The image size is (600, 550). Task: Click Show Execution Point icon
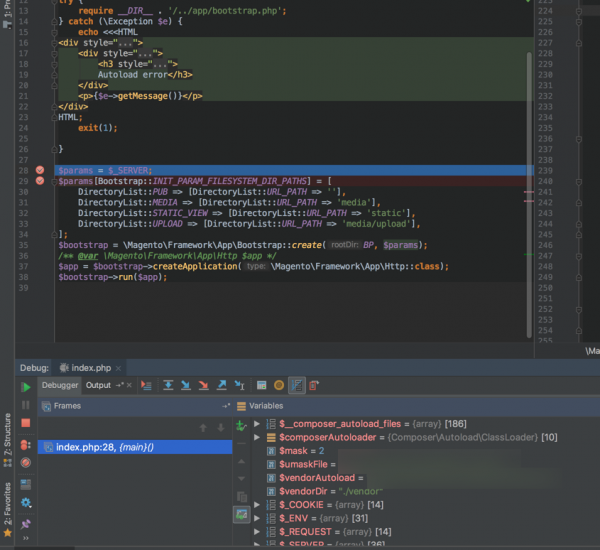pyautogui.click(x=146, y=385)
